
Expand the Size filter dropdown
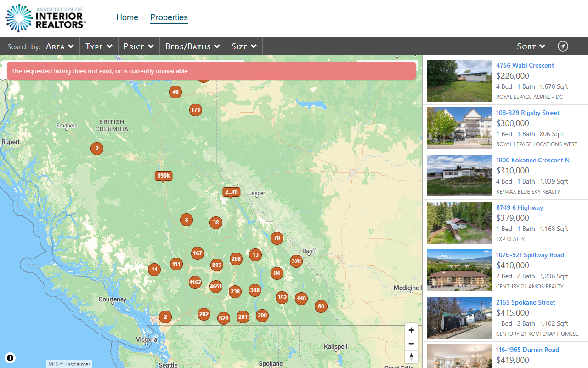pyautogui.click(x=244, y=46)
